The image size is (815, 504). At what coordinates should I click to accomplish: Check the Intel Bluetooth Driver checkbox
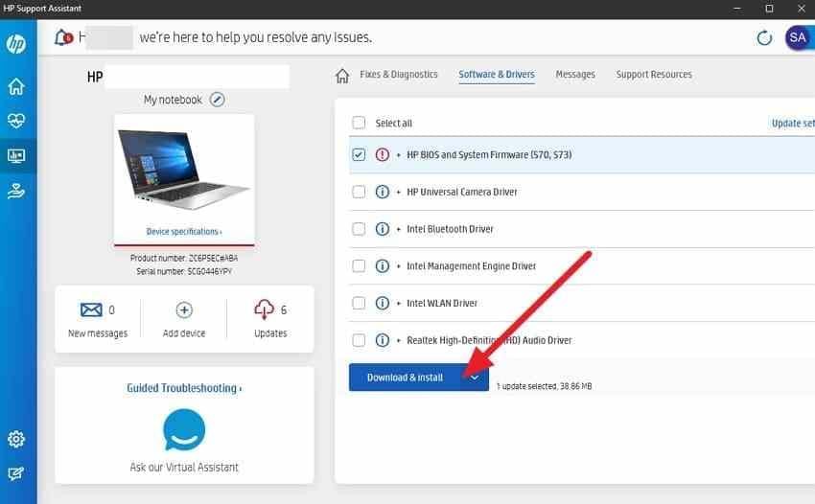click(359, 229)
